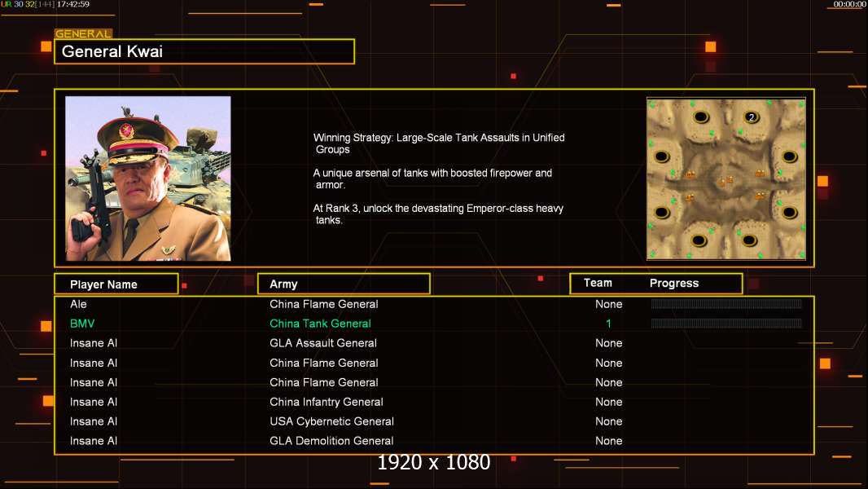The image size is (868, 489).
Task: Click China Flame General in Ale's row
Action: tap(324, 304)
